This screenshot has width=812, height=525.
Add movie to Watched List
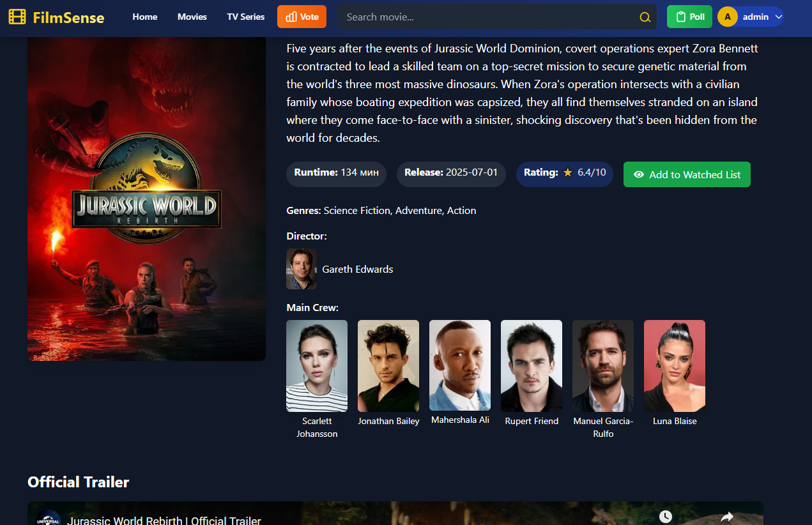click(687, 174)
